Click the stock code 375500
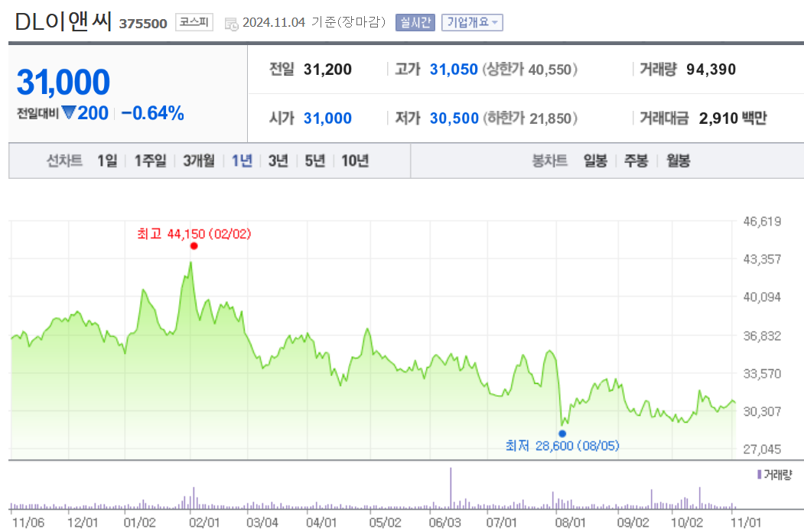804x532 pixels. pyautogui.click(x=143, y=24)
